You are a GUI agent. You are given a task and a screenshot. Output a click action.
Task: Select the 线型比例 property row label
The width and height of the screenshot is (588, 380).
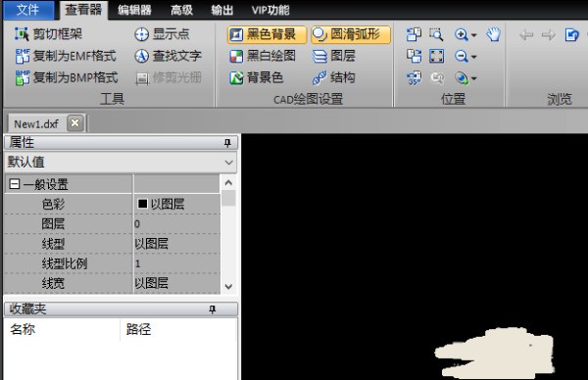[65, 263]
